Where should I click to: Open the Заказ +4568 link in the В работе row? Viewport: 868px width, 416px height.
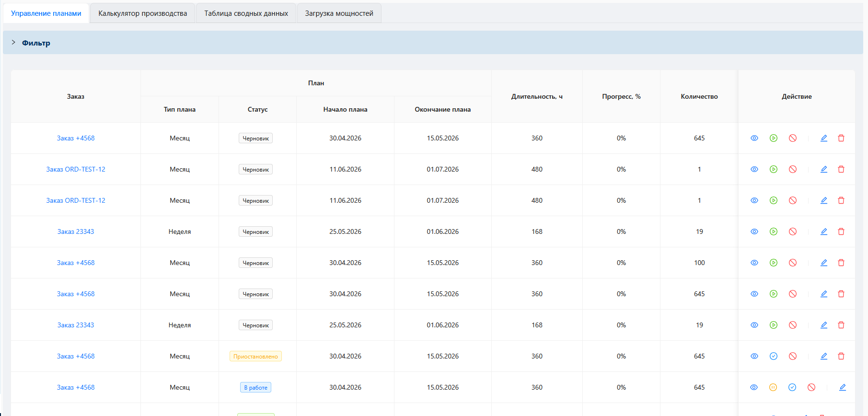[76, 387]
